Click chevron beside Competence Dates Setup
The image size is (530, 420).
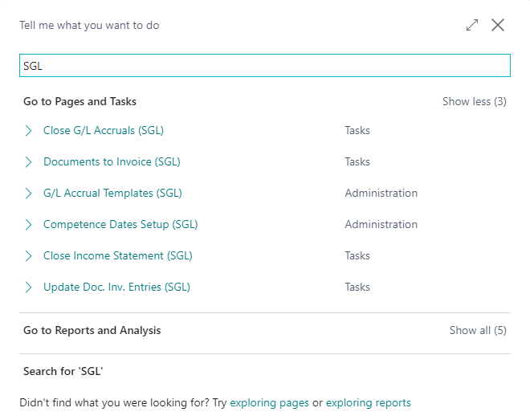tap(29, 224)
